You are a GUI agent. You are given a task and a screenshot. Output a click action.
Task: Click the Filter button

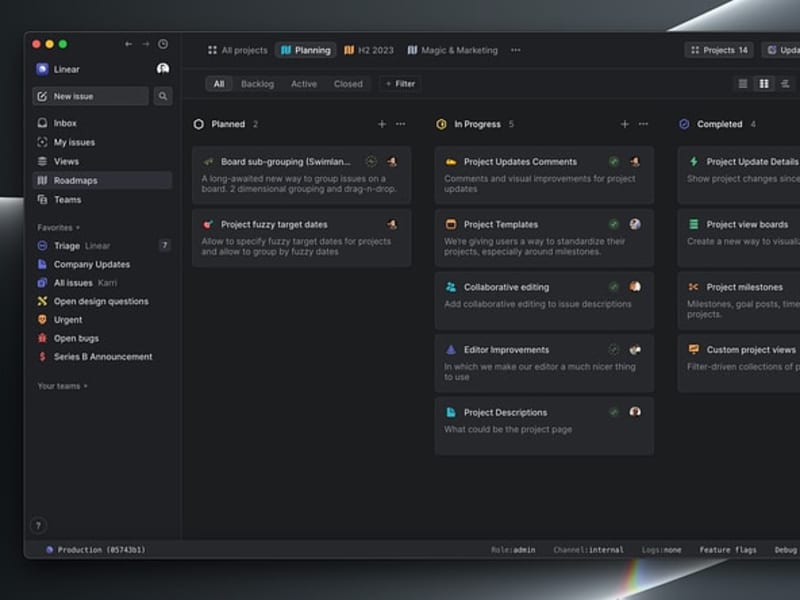coord(400,84)
